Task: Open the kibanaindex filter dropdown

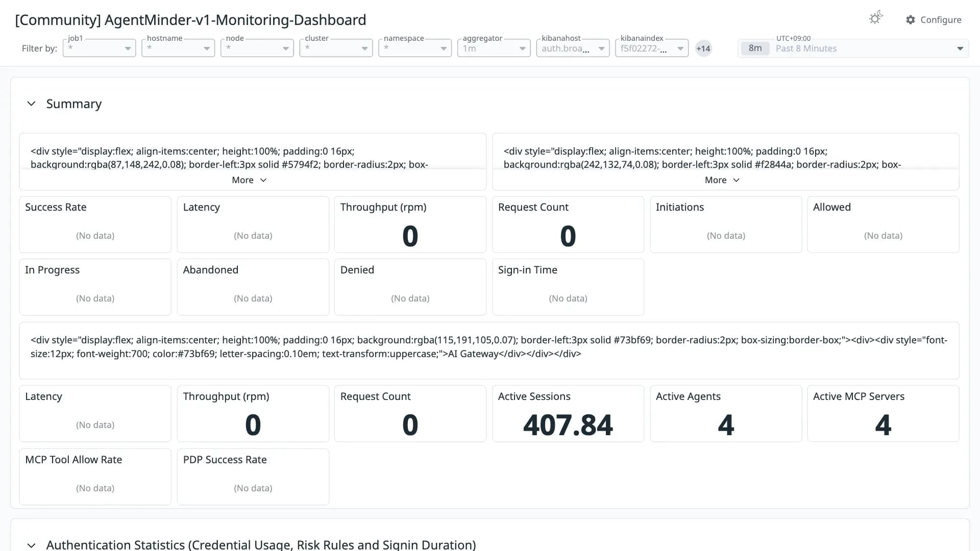Action: pos(652,48)
